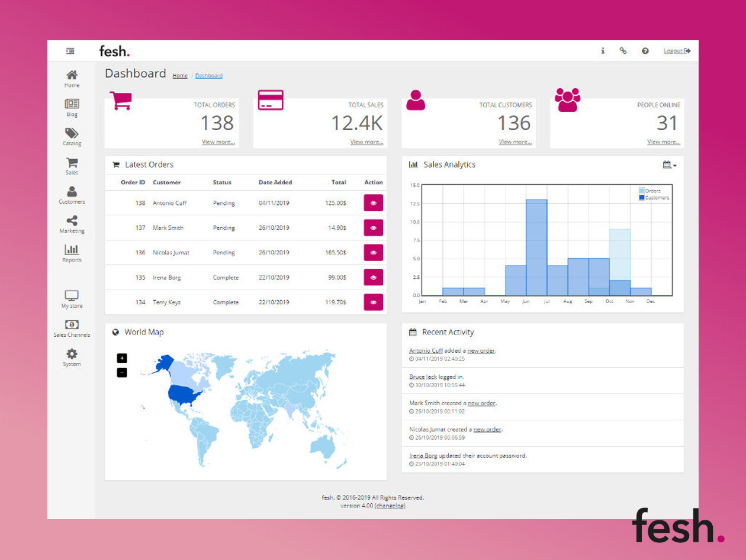
Task: Open Sales Analytics calendar range dropdown
Action: point(670,165)
